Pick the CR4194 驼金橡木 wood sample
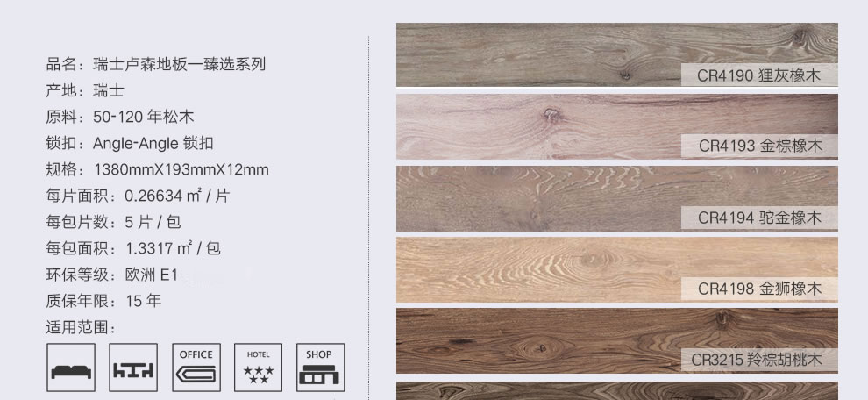868x400 pixels. coord(616,198)
